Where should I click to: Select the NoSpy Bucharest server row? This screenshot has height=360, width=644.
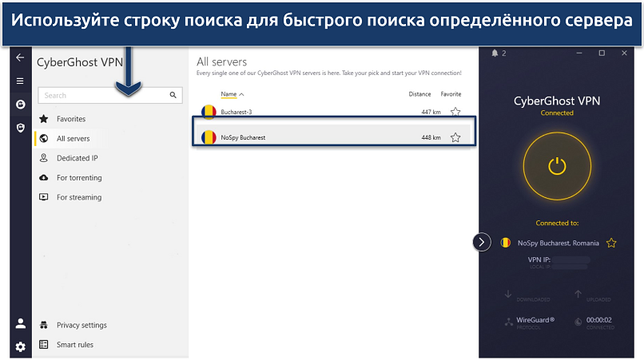coord(320,137)
